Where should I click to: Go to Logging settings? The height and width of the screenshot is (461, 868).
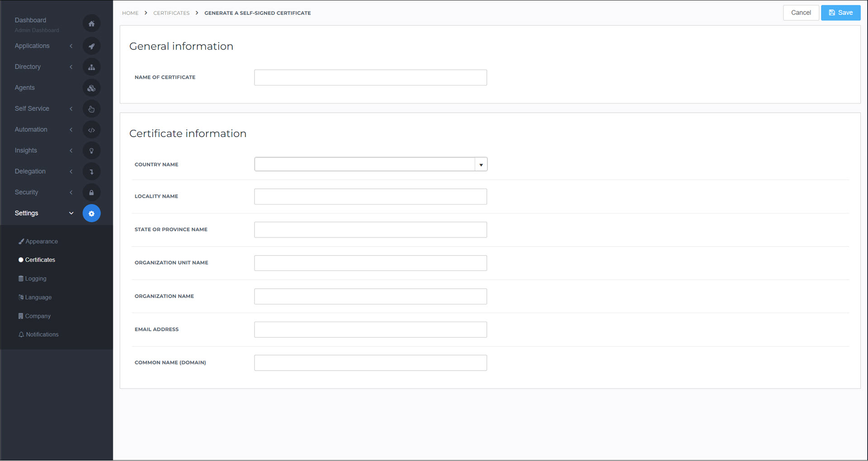pos(36,279)
